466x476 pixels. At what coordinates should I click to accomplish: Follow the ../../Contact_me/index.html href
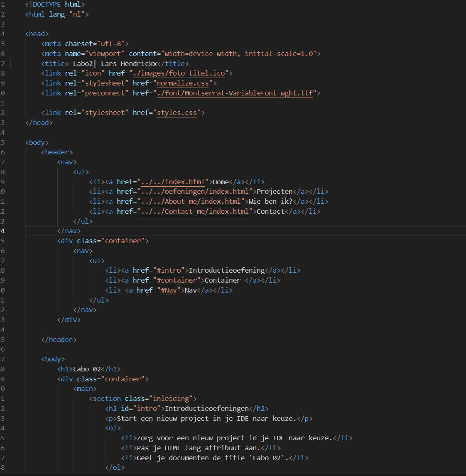(195, 211)
